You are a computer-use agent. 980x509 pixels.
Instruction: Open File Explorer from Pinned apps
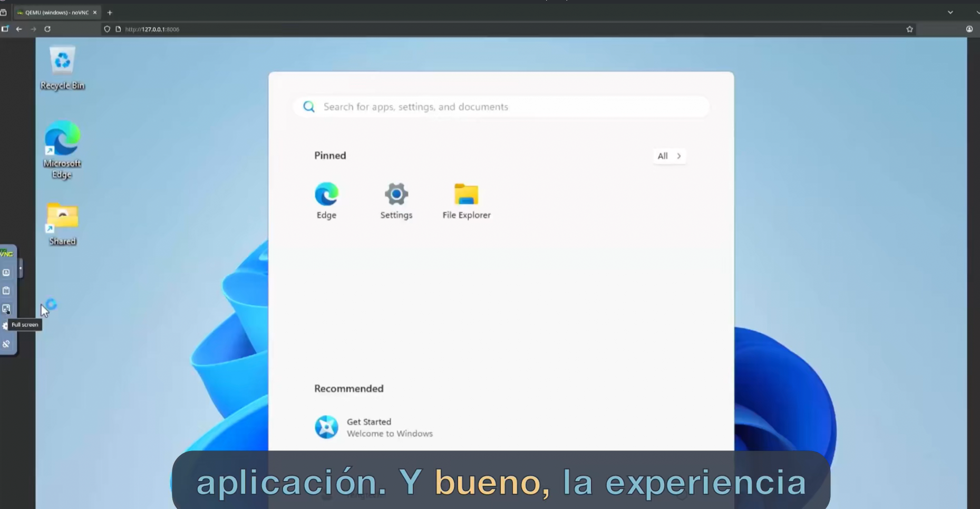[467, 200]
